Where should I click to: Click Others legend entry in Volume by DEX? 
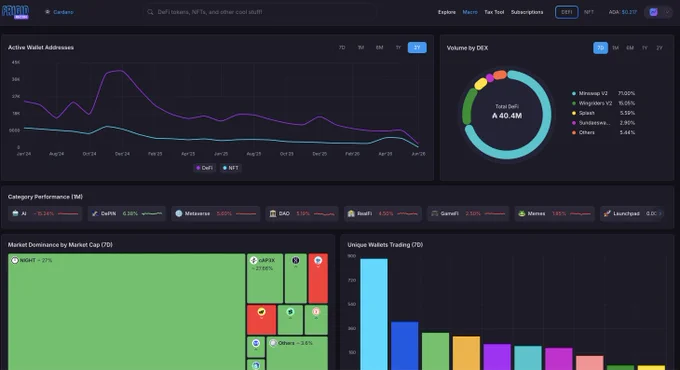coord(603,133)
